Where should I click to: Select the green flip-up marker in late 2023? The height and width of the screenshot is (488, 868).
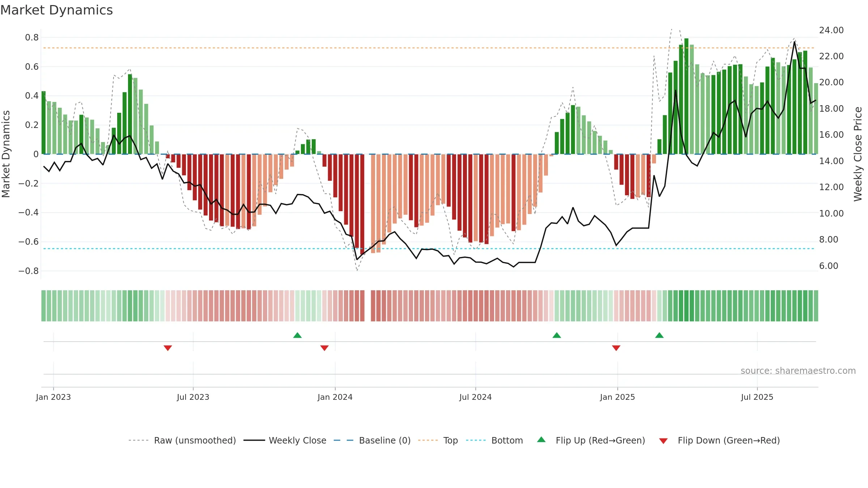coord(297,335)
